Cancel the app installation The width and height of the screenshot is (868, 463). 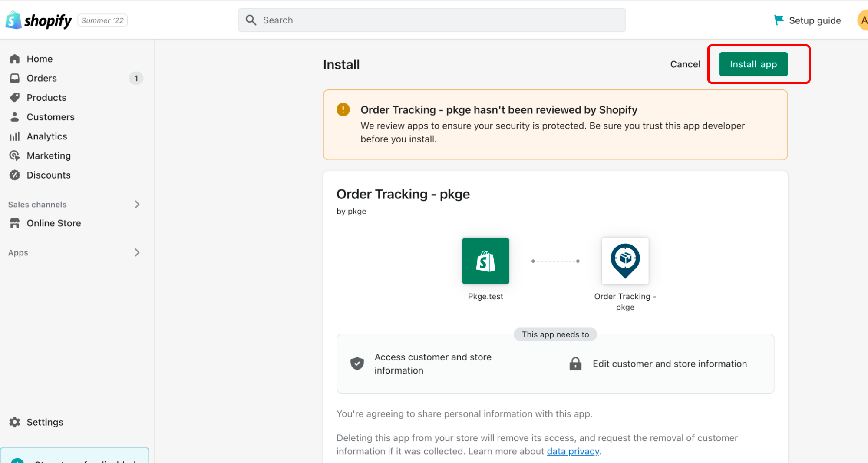(685, 64)
